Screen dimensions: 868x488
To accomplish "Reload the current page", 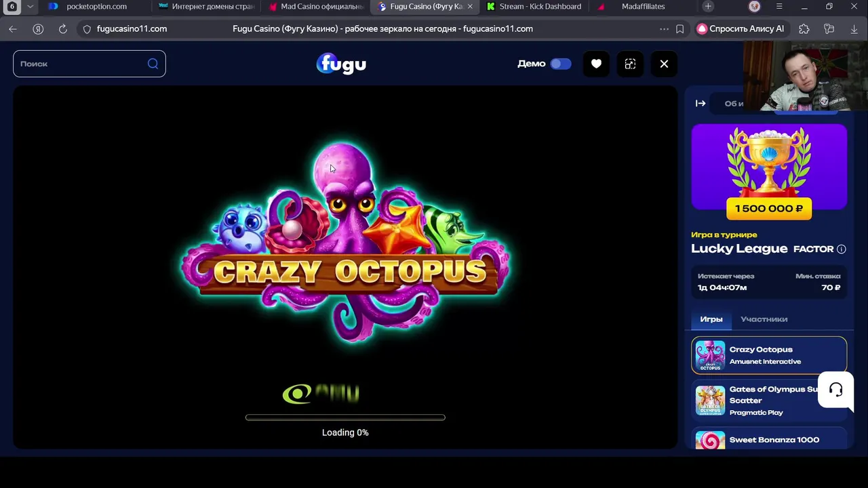I will point(63,29).
